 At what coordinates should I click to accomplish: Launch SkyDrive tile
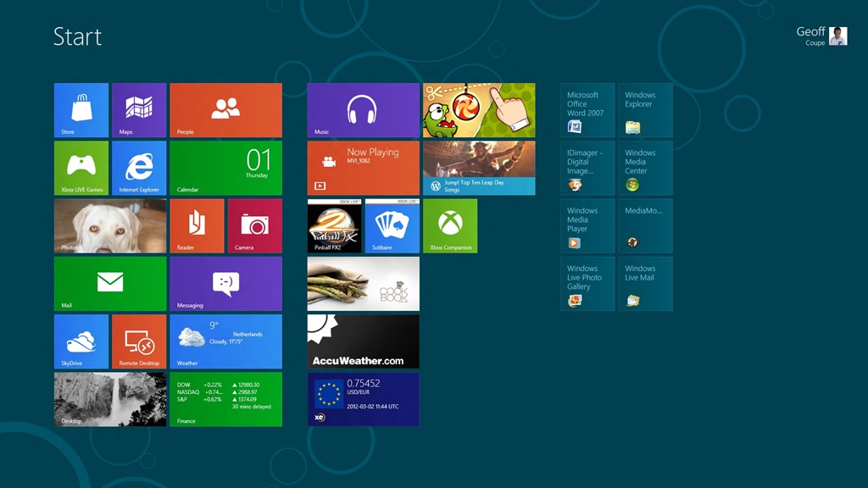[81, 341]
